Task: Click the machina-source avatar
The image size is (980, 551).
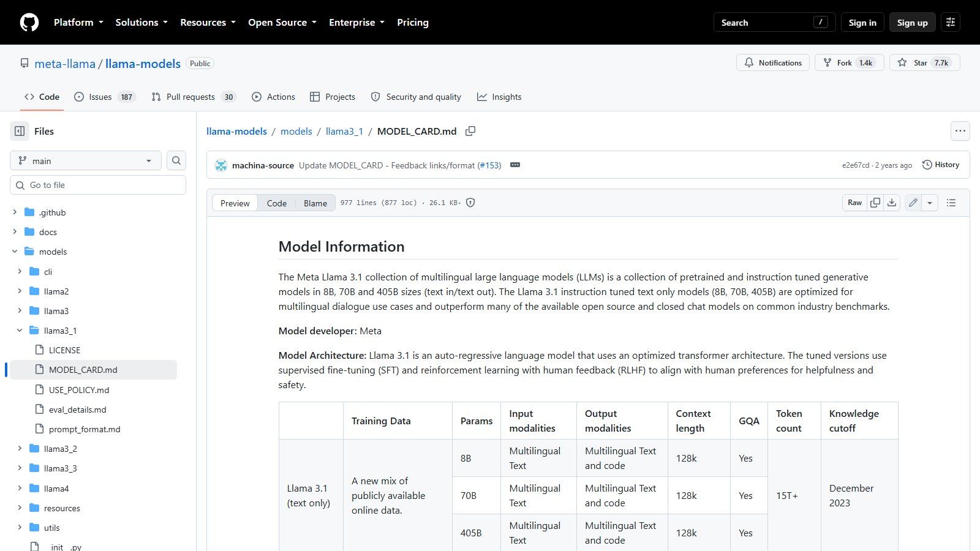Action: 221,165
